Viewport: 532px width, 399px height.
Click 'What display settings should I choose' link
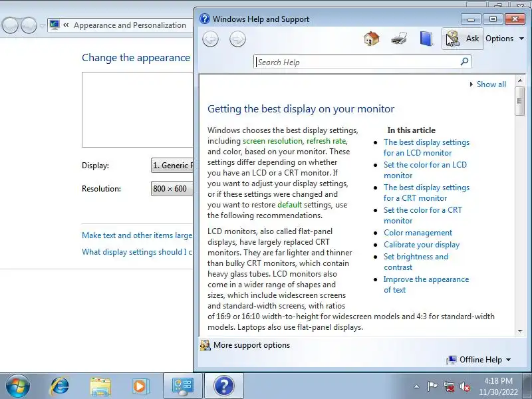(x=137, y=252)
